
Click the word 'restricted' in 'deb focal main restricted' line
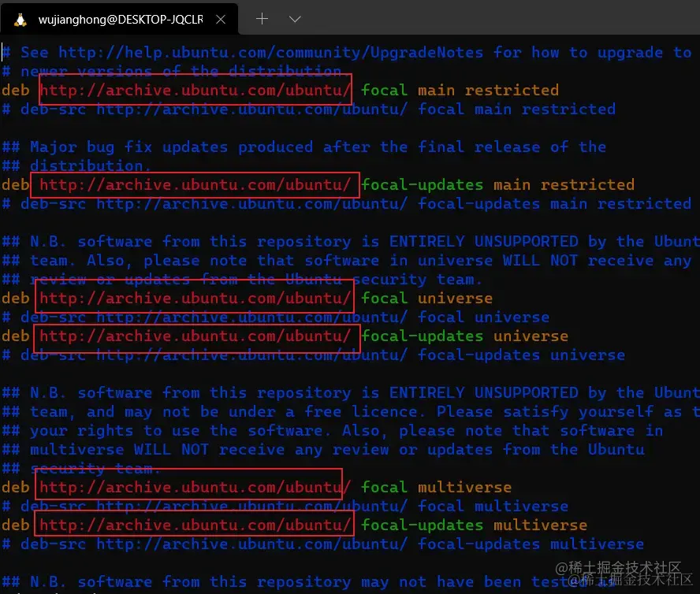512,90
